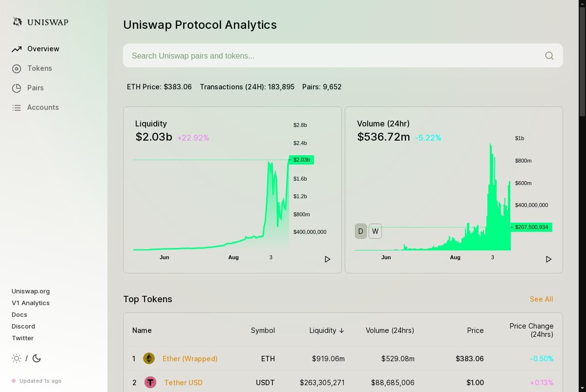This screenshot has width=586, height=392.
Task: Sort tokens by Price Change (24hrs)
Action: [x=531, y=330]
